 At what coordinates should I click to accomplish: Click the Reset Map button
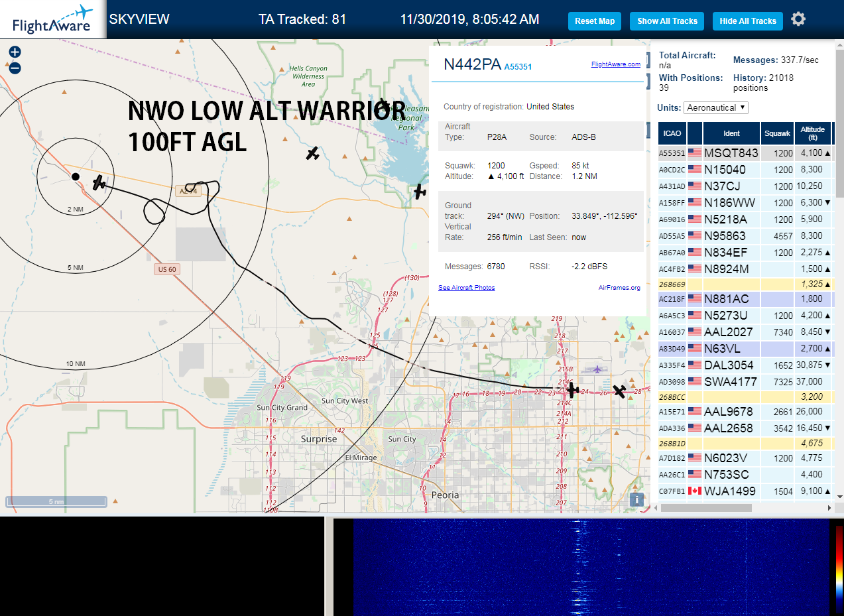tap(595, 21)
